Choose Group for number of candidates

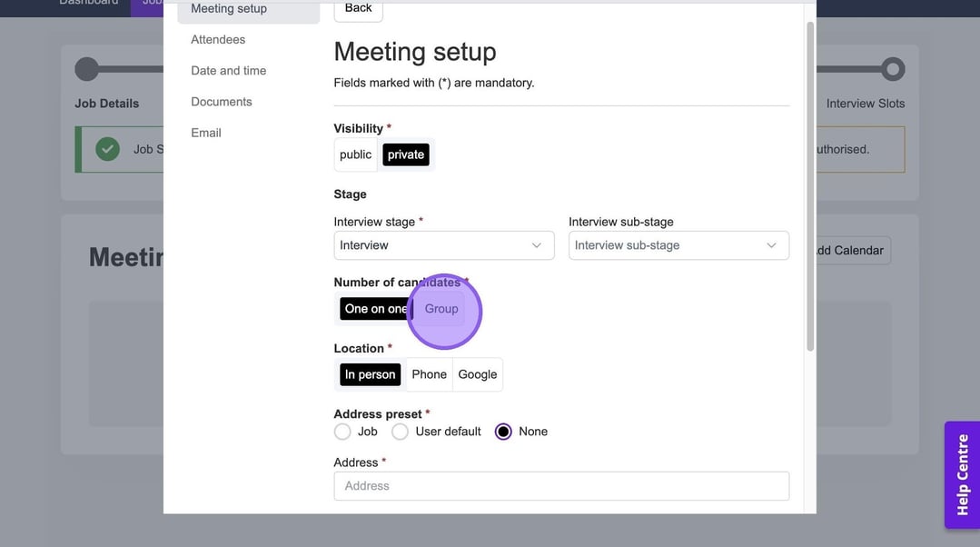(441, 309)
